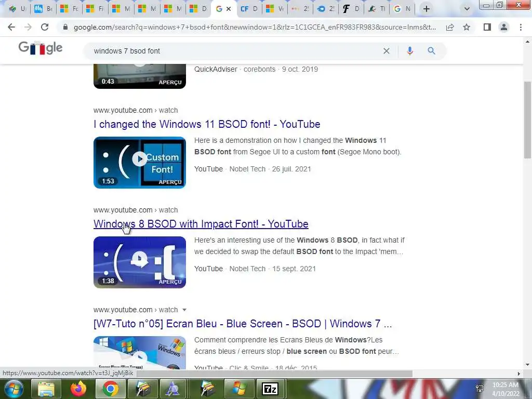532x399 pixels.
Task: Click the 'corebonts' channel text
Action: coord(260,69)
